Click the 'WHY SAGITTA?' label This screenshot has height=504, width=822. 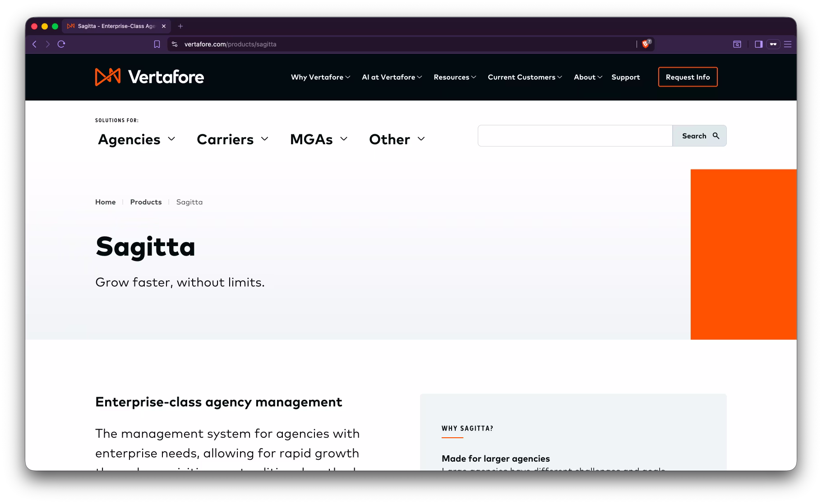coord(467,428)
